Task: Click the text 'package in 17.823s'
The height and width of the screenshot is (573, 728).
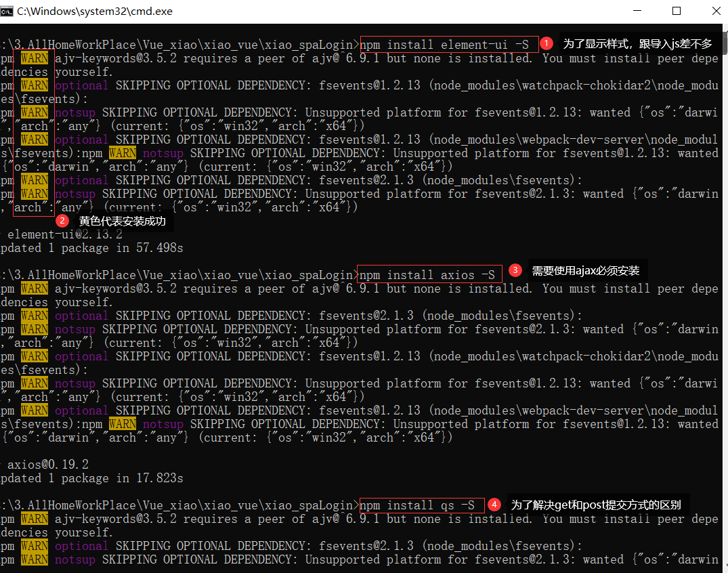Action: point(122,478)
